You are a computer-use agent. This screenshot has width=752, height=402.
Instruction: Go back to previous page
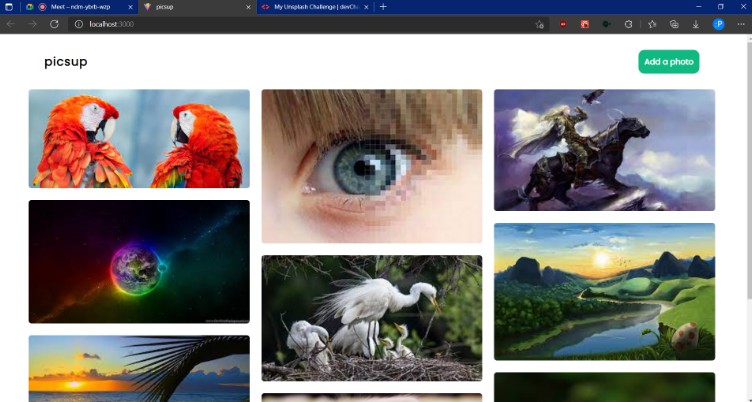click(x=11, y=24)
